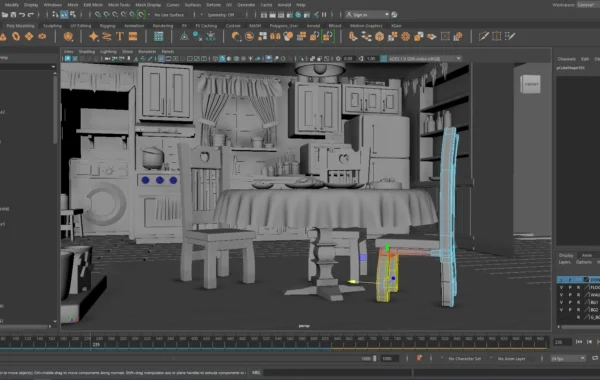Click the FRONT view cube
Image resolution: width=600 pixels, height=380 pixels.
(531, 84)
